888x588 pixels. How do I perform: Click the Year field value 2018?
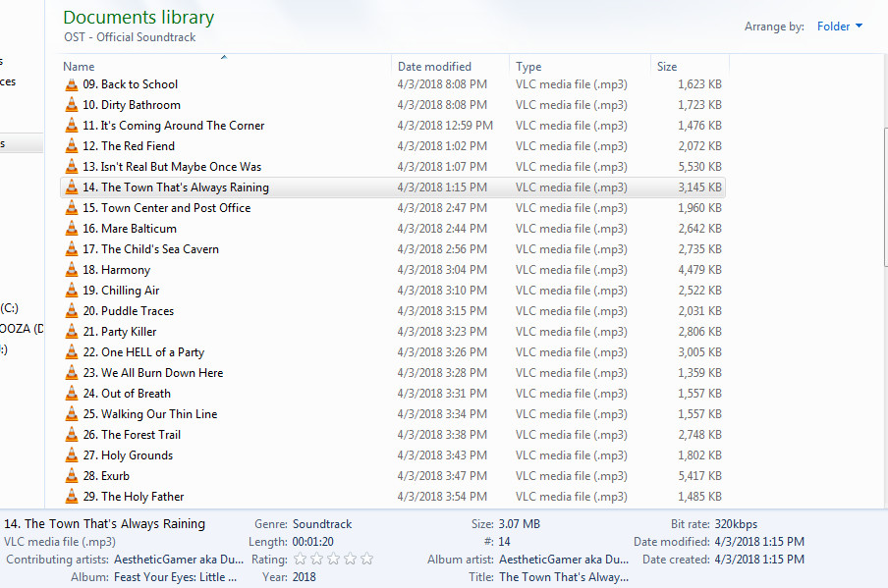(305, 577)
